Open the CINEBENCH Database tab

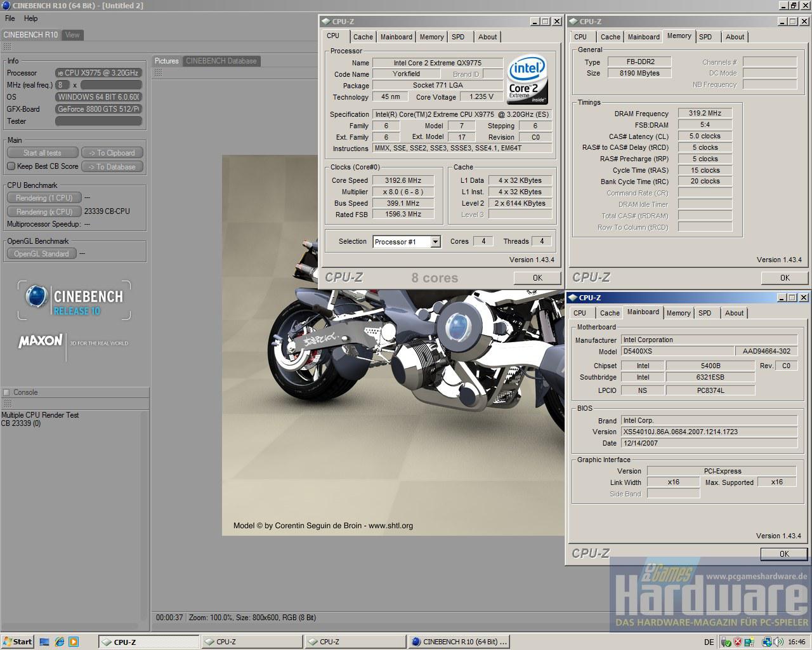point(221,61)
